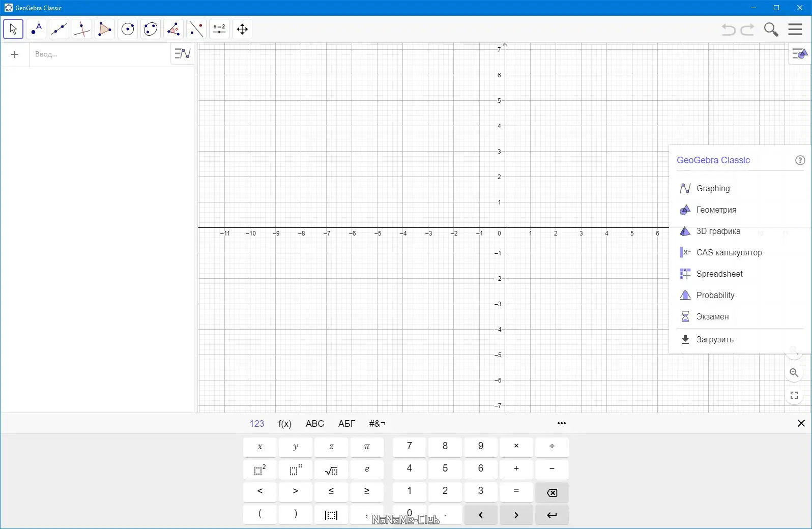Select the Circle with center tool
Image resolution: width=812 pixels, height=529 pixels.
pos(128,29)
